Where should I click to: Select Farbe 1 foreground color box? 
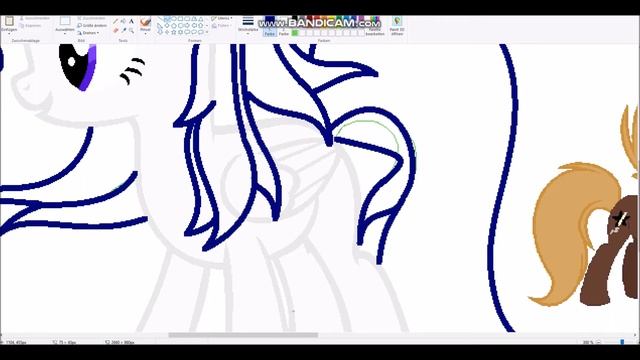click(269, 26)
